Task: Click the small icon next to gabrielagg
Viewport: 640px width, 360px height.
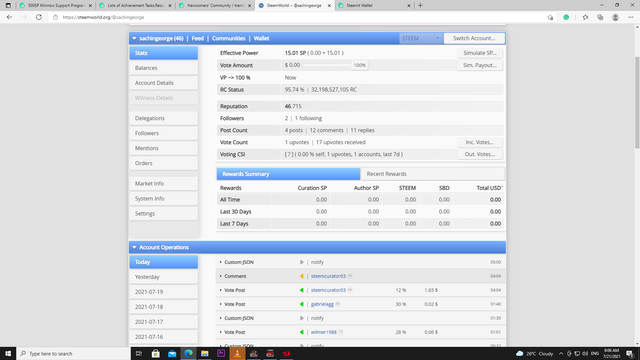Action: point(338,304)
